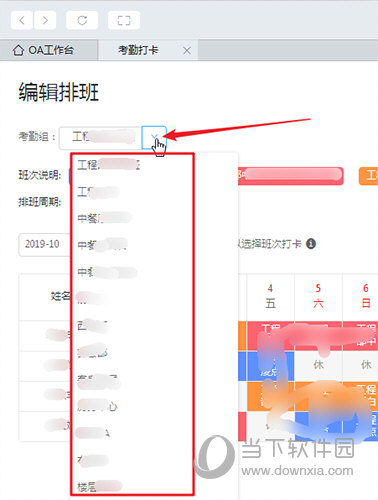Open the 2019-10 month picker field
This screenshot has height=500, width=378.
point(45,244)
